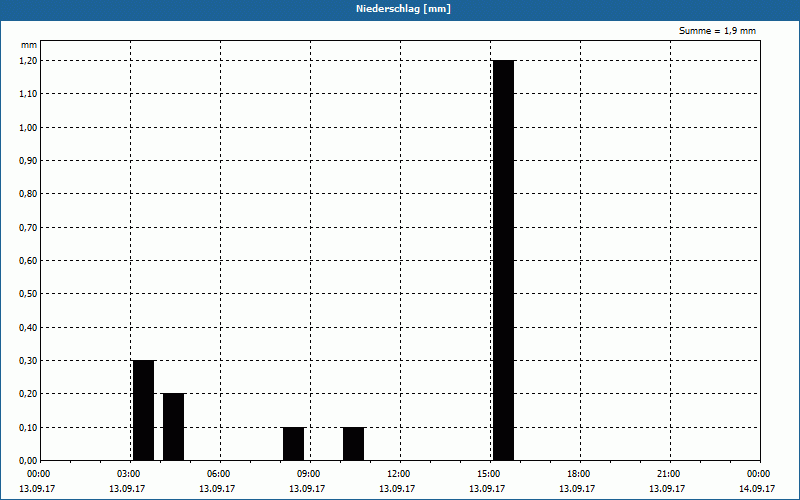Click the y-axis value "1,20"

click(x=28, y=61)
